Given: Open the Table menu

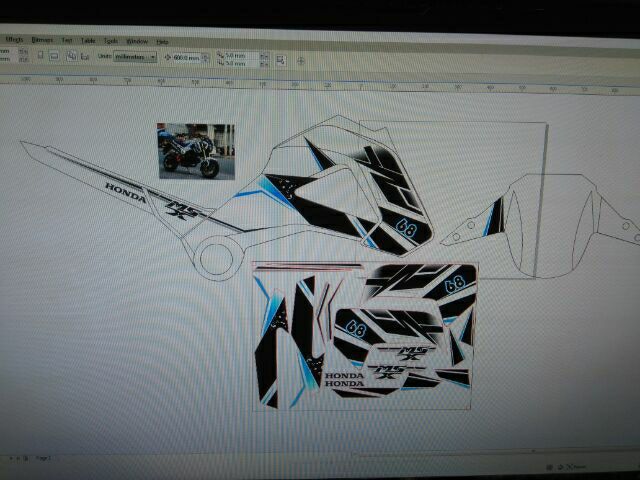Looking at the screenshot, I should [88, 40].
